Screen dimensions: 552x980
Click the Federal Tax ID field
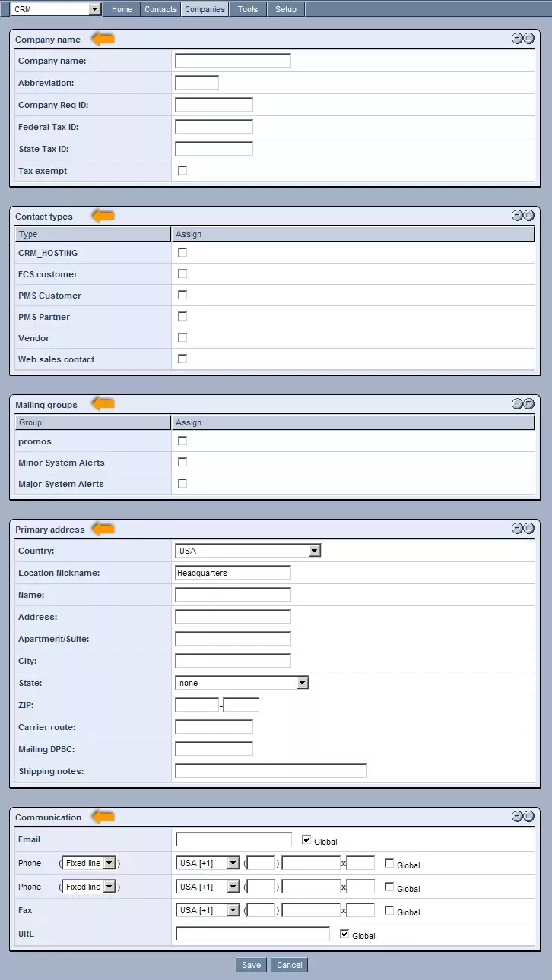point(214,127)
